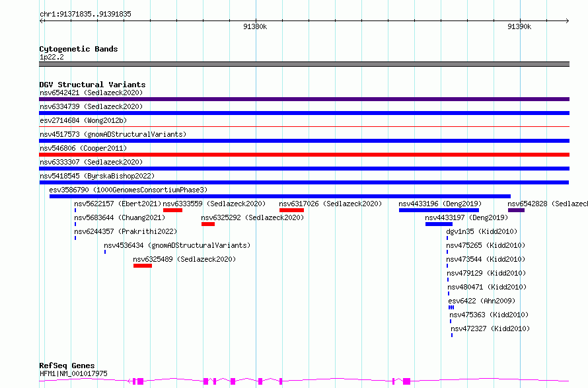Open the HFM1|NM_001017975 gene label
The width and height of the screenshot is (588, 388).
click(73, 373)
